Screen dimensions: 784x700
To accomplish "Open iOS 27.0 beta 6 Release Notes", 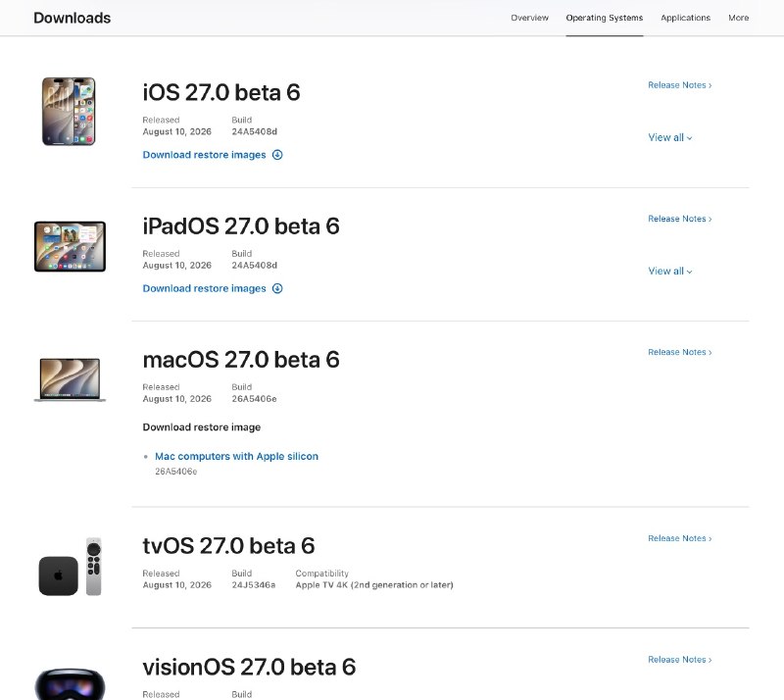I will click(679, 85).
